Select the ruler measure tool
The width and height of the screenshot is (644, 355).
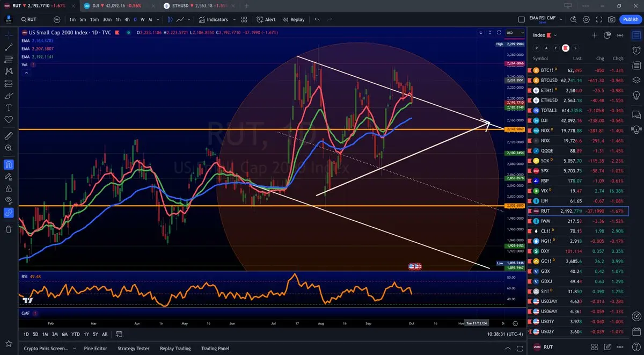click(x=9, y=135)
